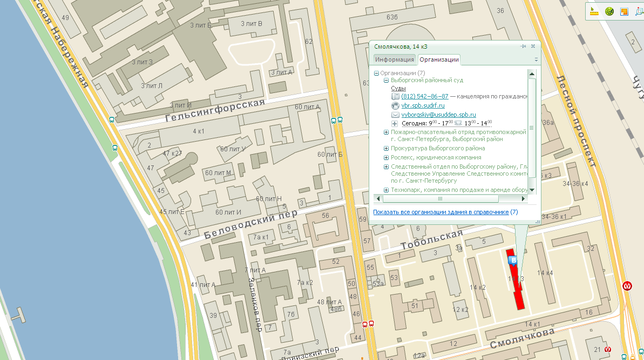Switch to the Информация tab

(395, 59)
